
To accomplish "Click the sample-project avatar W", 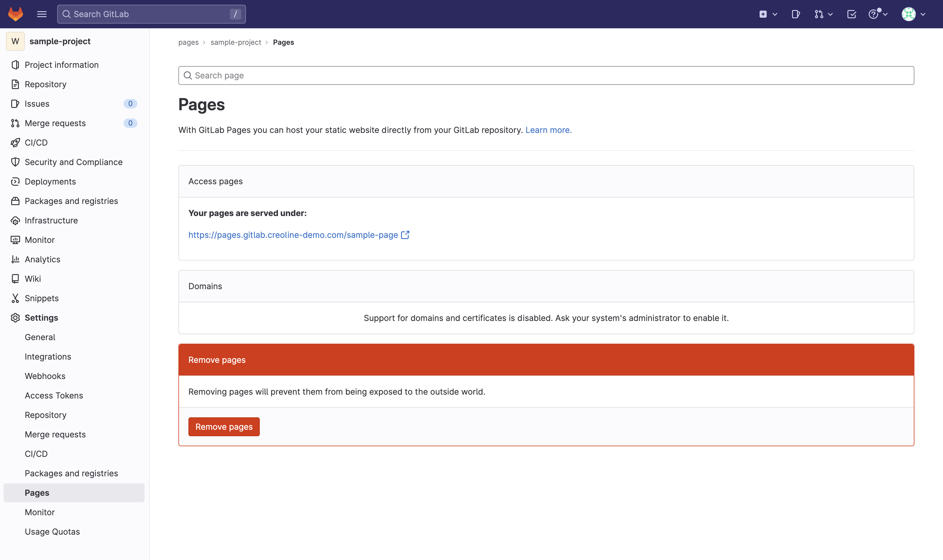I will coord(15,41).
